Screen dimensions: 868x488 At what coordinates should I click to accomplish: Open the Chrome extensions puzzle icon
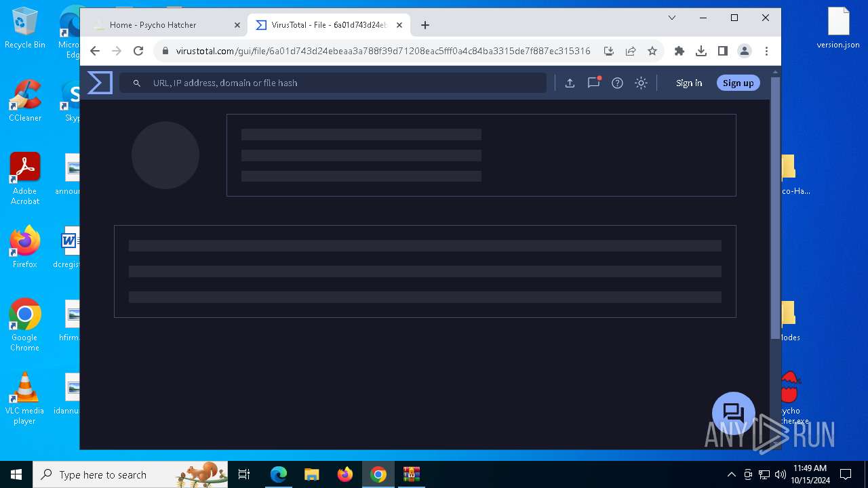click(x=679, y=51)
